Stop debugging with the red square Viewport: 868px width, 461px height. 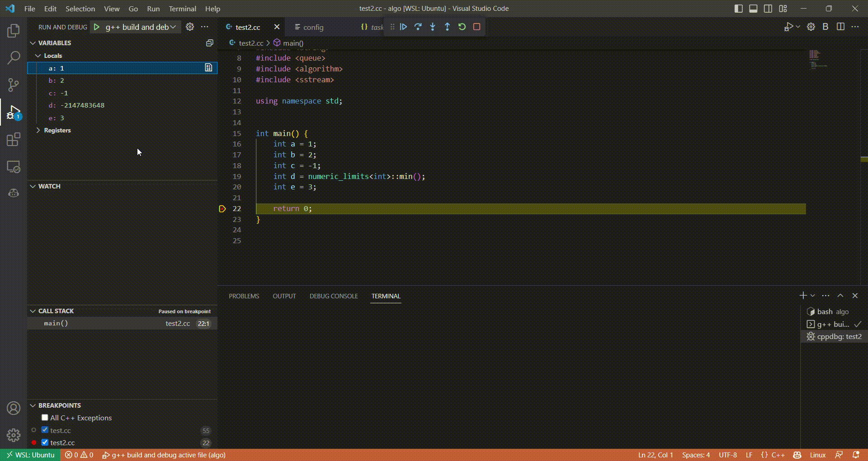[476, 27]
